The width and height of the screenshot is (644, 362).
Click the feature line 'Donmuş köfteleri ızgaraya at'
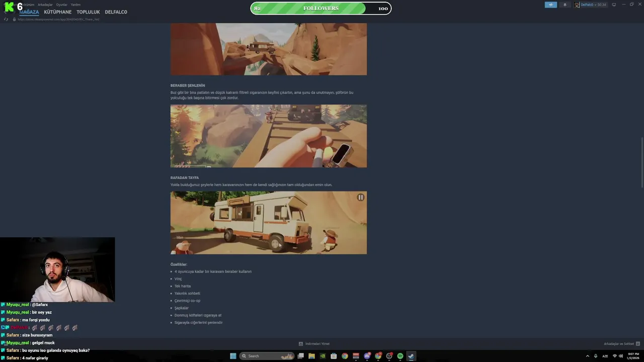[198, 315]
